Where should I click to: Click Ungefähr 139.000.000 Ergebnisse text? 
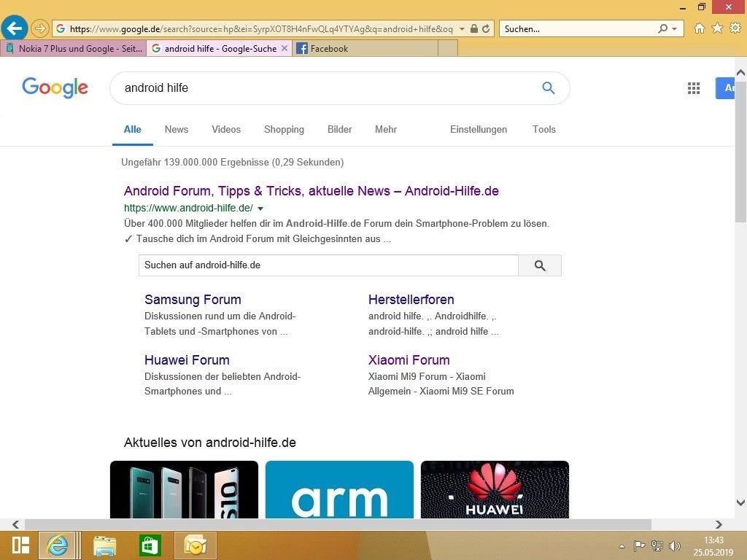233,163
